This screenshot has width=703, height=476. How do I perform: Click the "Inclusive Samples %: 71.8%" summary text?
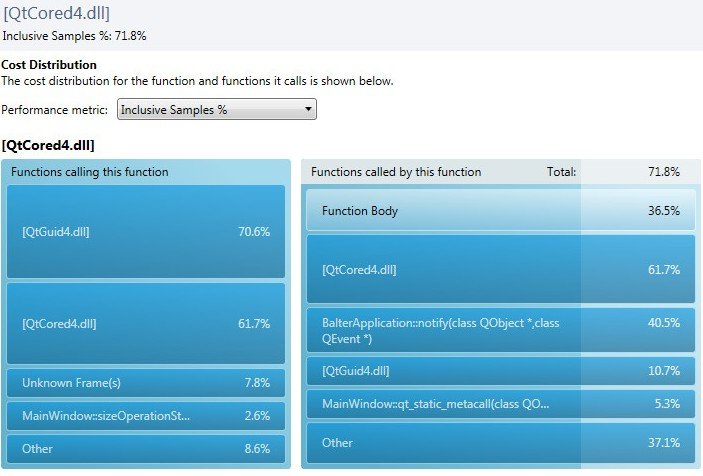(75, 36)
